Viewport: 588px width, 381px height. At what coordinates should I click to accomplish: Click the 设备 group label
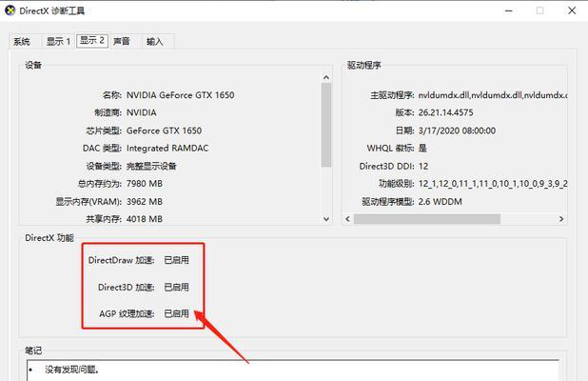coord(33,66)
